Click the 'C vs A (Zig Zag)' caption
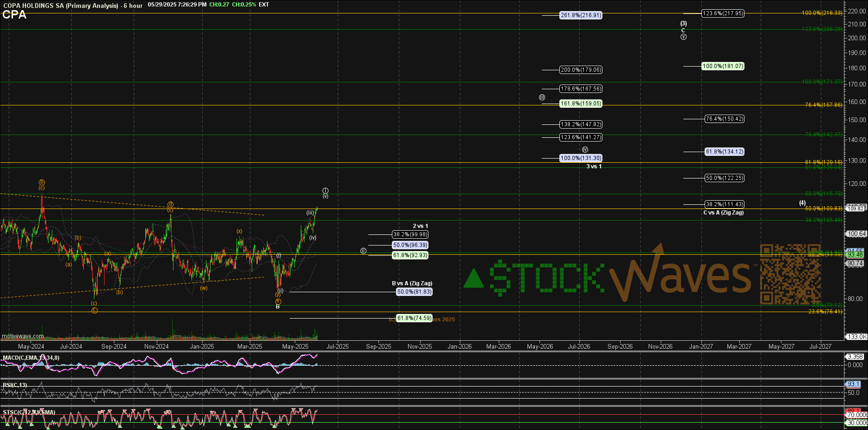This screenshot has height=430, width=868. click(x=724, y=213)
